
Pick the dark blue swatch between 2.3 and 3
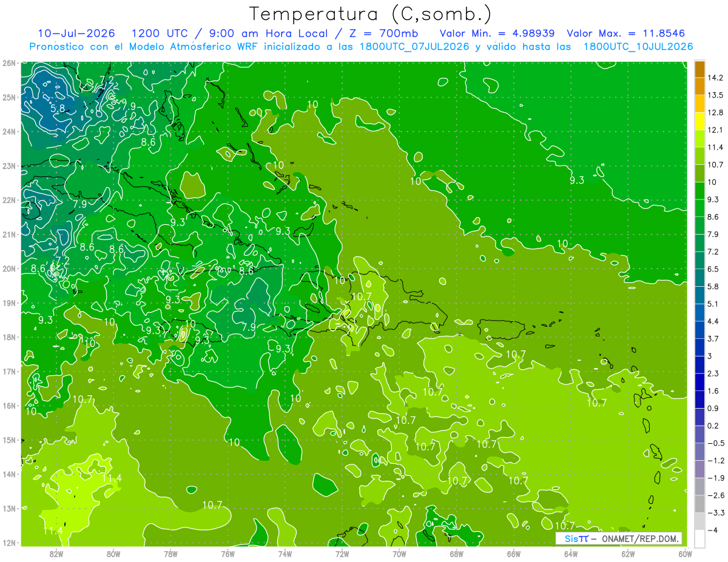pyautogui.click(x=699, y=364)
